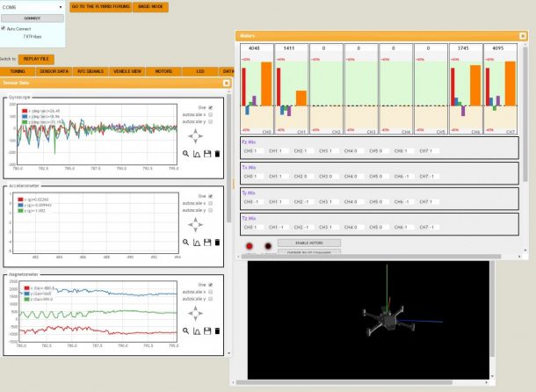Viewport: 536px width, 392px height.
Task: Click the Magnetometer chart zoom magnifier icon
Action: (x=185, y=330)
